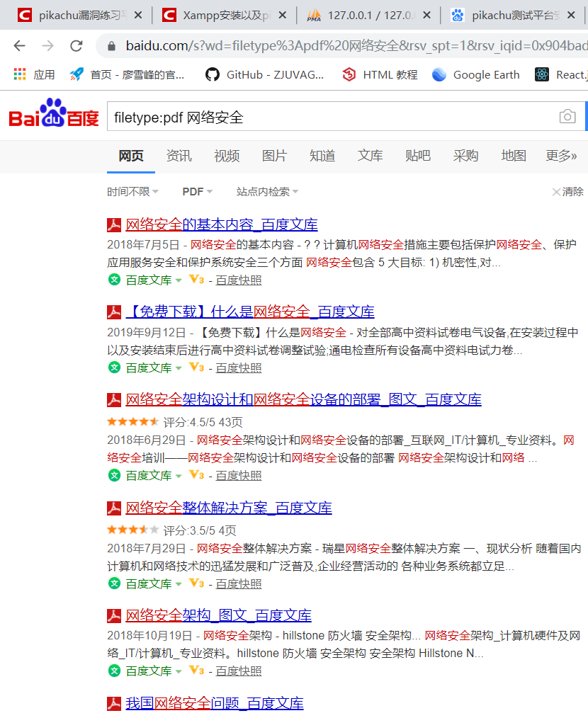Open result 【免费下载】什么是网络安全
Image resolution: width=588 pixels, height=718 pixels.
[250, 312]
